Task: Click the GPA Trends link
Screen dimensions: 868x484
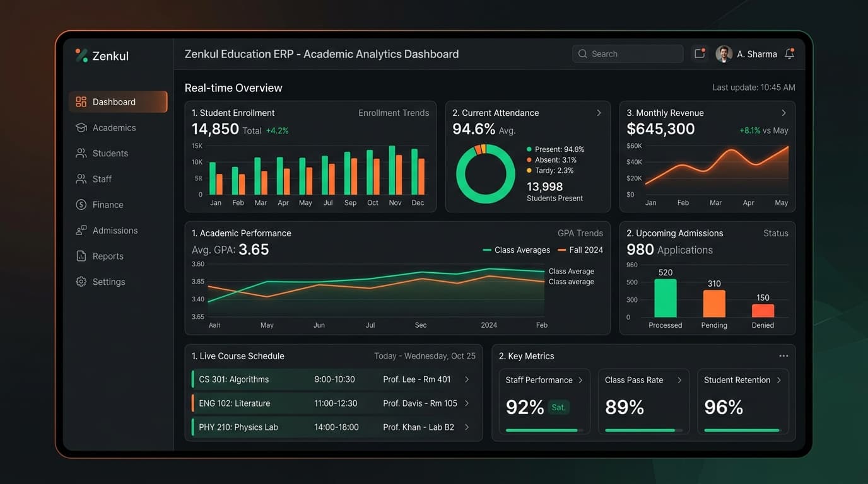Action: pyautogui.click(x=580, y=233)
